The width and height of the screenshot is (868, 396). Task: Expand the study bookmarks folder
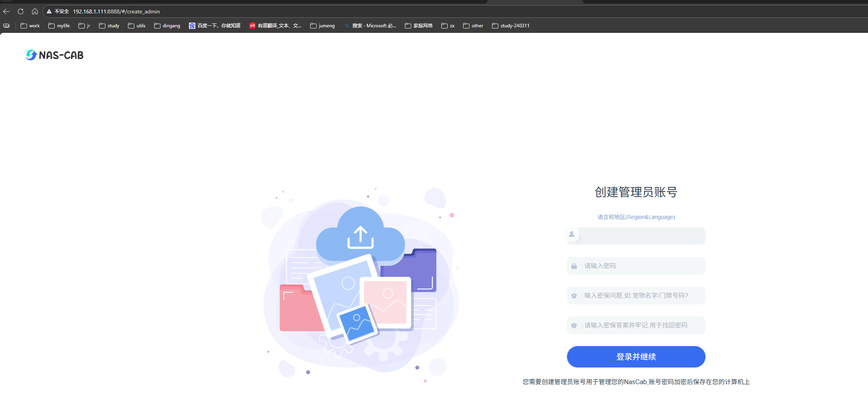[x=109, y=26]
